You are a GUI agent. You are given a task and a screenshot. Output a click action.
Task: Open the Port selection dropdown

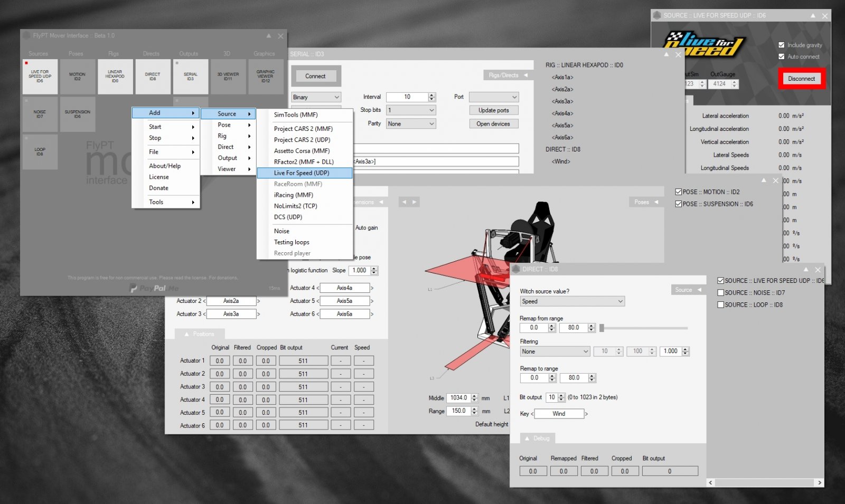coord(494,97)
